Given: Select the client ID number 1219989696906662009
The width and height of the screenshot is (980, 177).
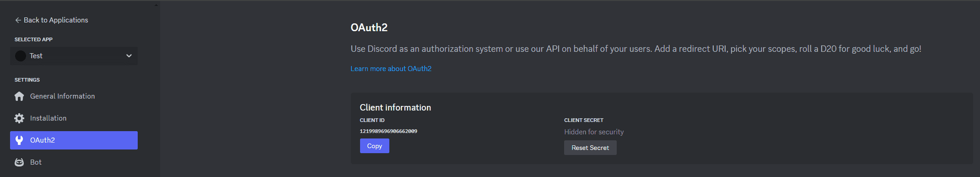Looking at the screenshot, I should coord(388,131).
